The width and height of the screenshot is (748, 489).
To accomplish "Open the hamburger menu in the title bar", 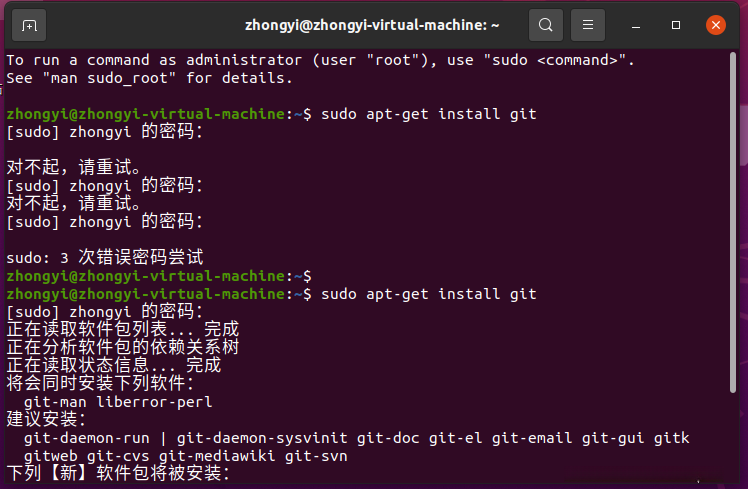I will point(588,25).
